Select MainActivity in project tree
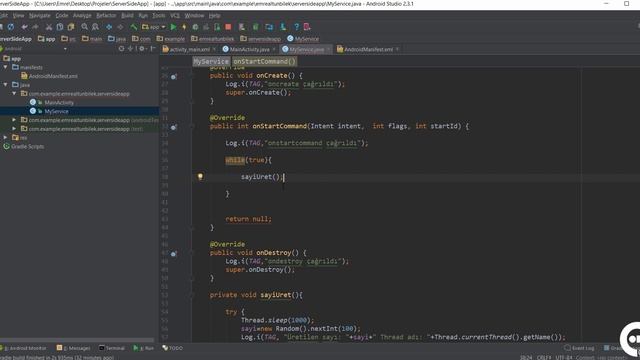This screenshot has height=360, width=640. coord(52,102)
